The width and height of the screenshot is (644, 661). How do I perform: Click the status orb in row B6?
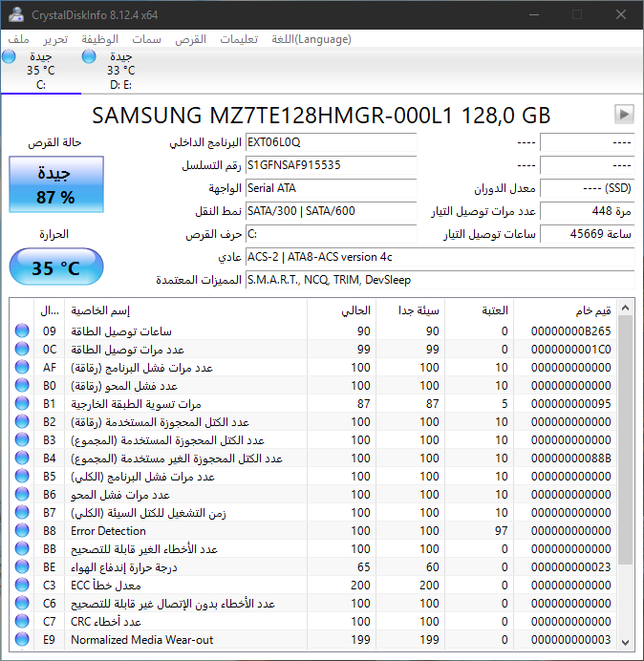(x=22, y=494)
